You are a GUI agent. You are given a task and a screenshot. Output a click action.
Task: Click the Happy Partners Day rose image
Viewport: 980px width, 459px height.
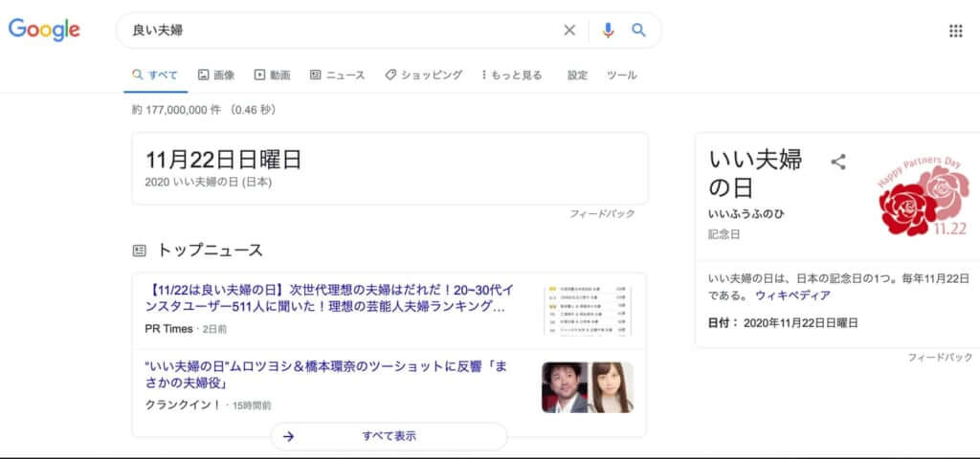[924, 195]
